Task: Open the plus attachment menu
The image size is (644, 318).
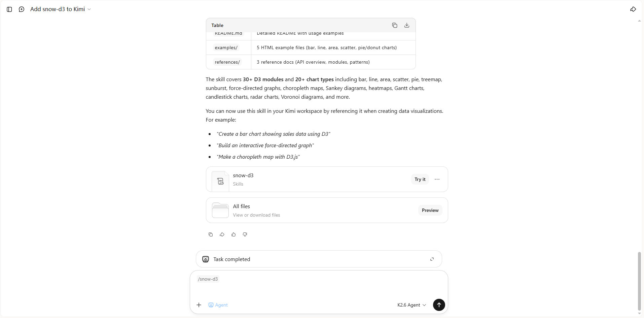Action: click(199, 305)
